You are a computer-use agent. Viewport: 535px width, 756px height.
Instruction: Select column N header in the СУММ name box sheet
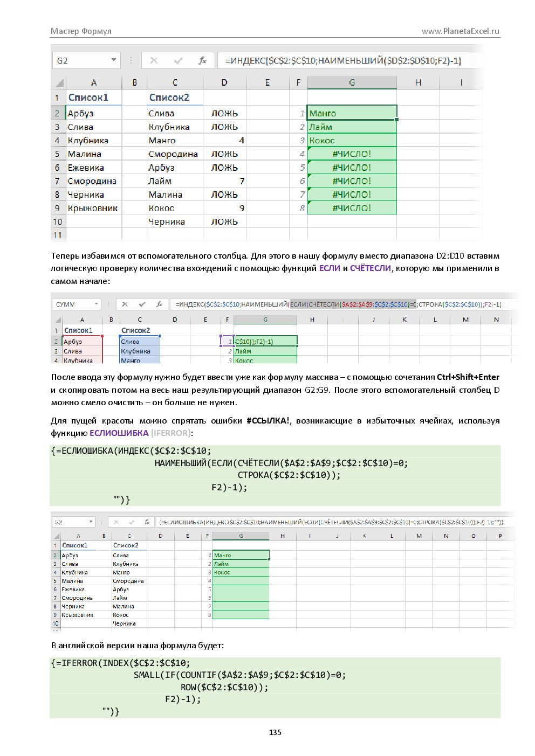(496, 320)
